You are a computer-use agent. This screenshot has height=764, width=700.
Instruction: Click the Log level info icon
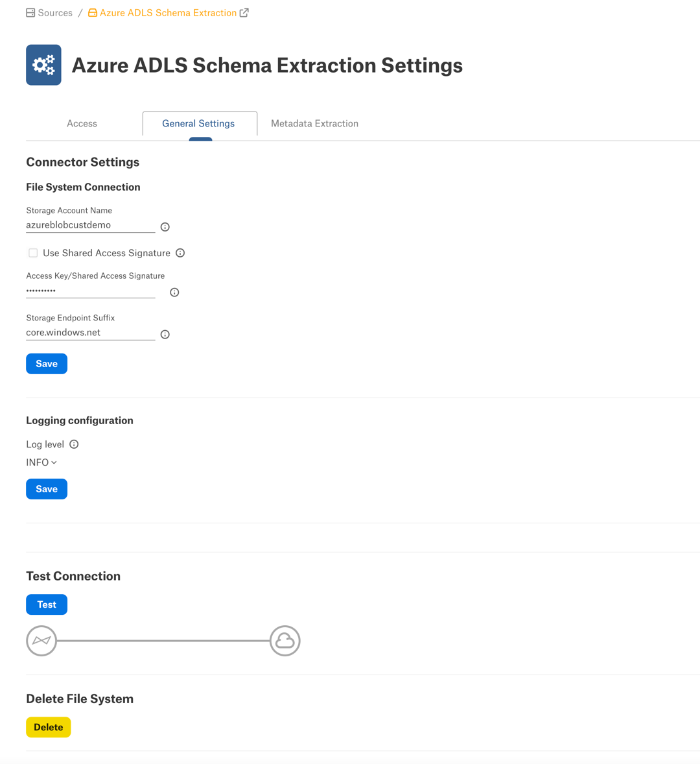click(74, 444)
